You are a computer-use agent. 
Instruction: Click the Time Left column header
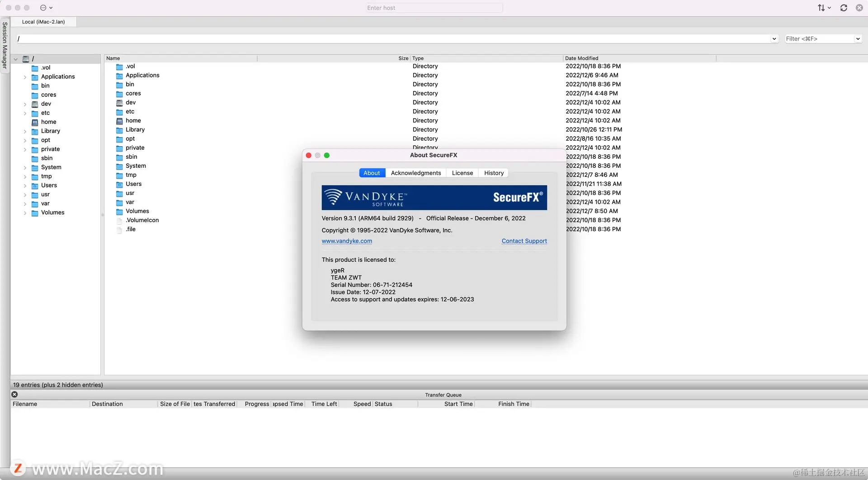(x=322, y=404)
